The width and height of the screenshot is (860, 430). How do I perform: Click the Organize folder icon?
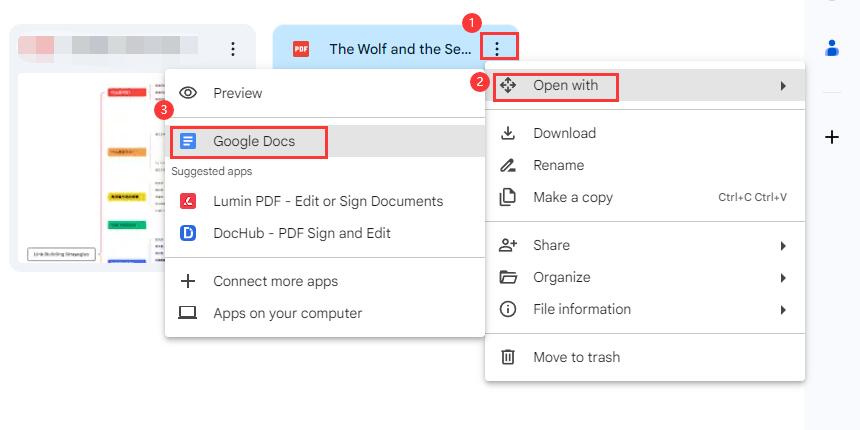[x=508, y=277]
